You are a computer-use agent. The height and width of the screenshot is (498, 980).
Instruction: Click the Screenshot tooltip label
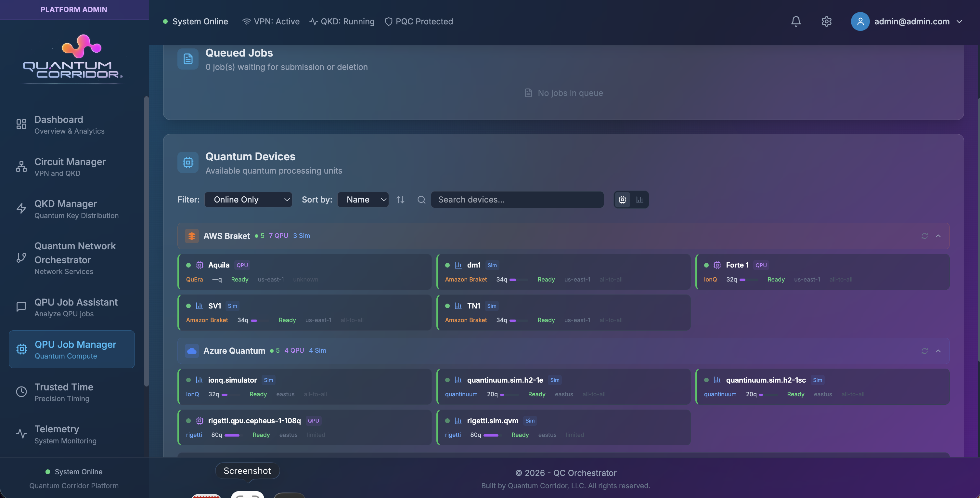point(247,471)
